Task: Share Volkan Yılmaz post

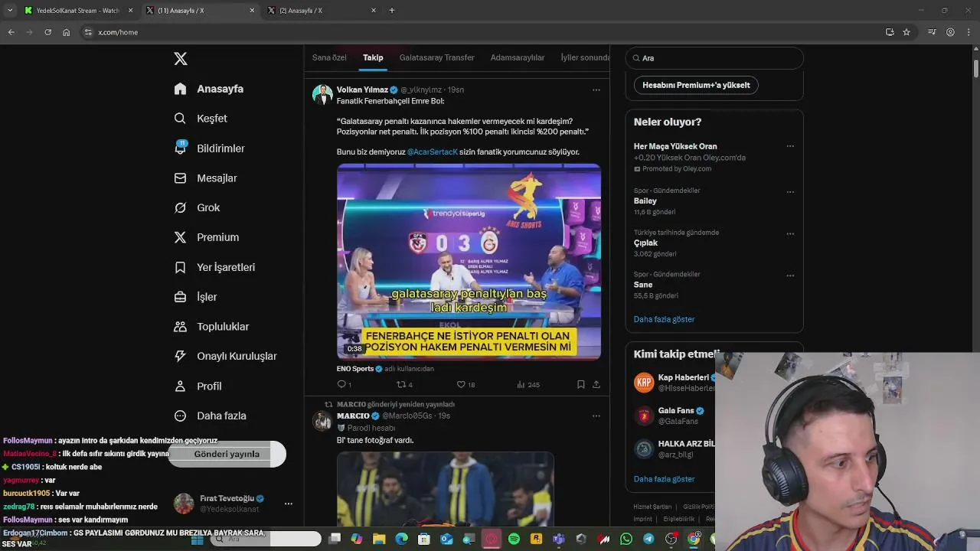Action: (x=596, y=384)
